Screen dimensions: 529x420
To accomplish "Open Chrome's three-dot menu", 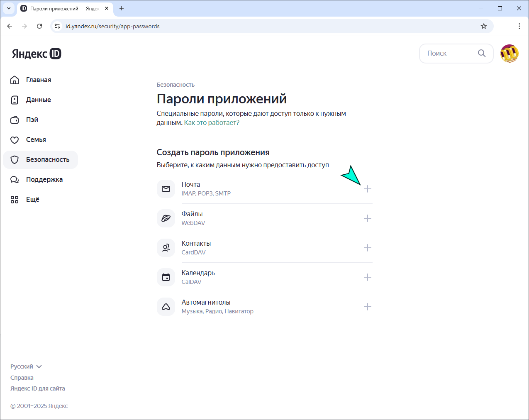I will point(519,26).
